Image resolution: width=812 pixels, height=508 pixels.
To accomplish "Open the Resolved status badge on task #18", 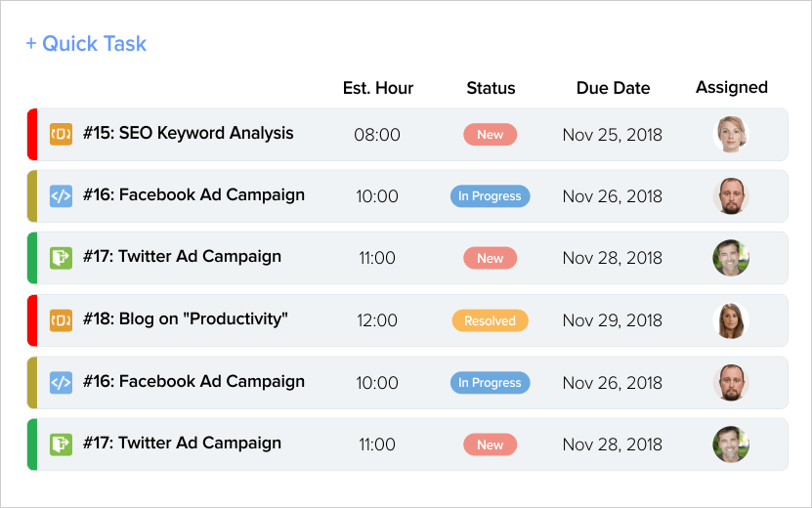I will point(490,320).
